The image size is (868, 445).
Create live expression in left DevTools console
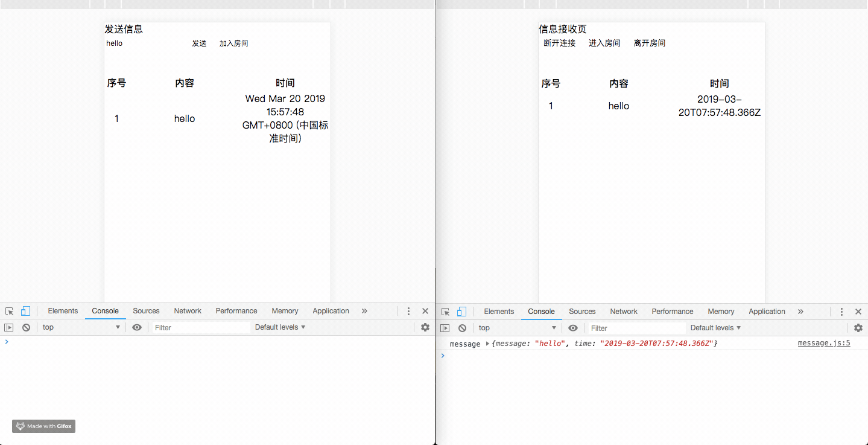(137, 327)
